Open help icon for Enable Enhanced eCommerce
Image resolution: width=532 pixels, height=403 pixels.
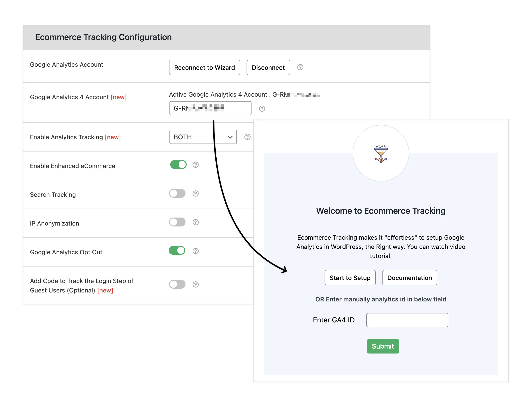click(x=196, y=165)
